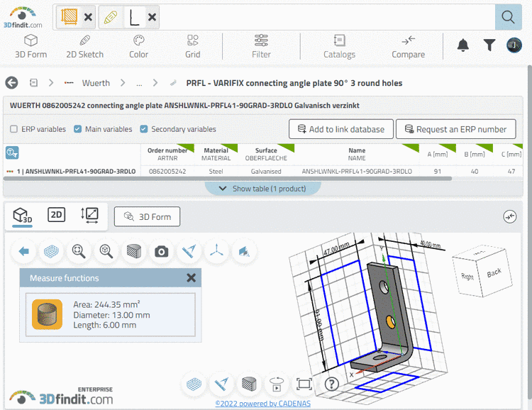This screenshot has width=532, height=410.
Task: Open the Compare menu item
Action: pos(408,47)
